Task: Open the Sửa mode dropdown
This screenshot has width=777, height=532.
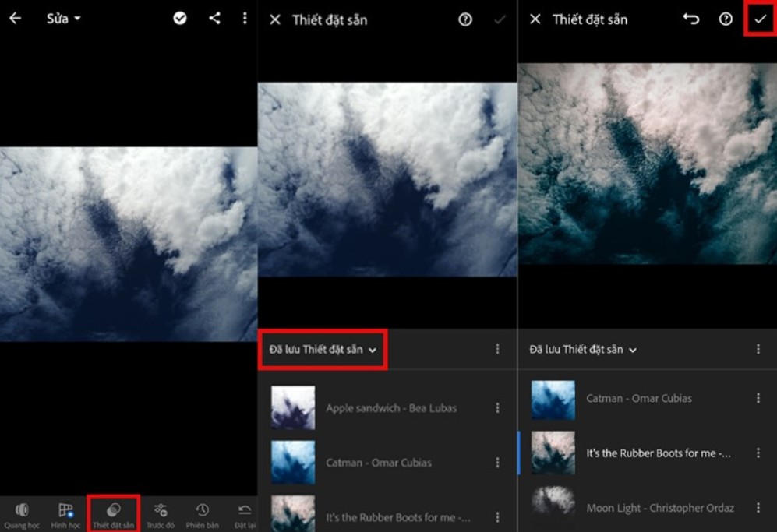Action: point(63,19)
